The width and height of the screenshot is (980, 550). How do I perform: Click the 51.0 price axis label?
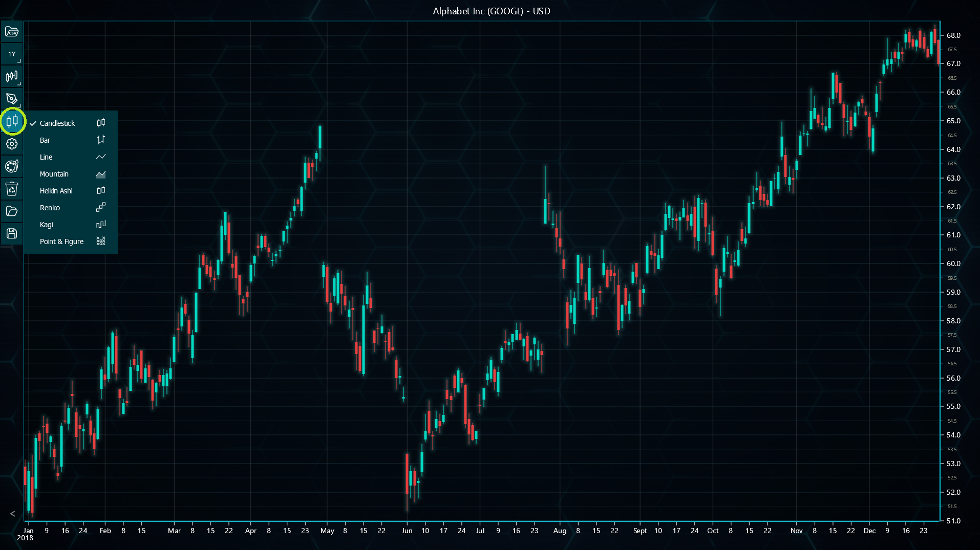[x=953, y=521]
